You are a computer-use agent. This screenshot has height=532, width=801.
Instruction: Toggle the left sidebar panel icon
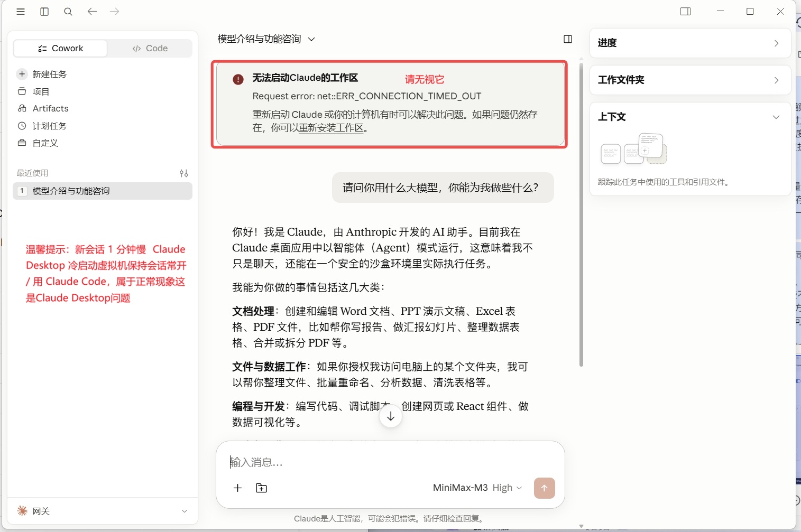44,12
